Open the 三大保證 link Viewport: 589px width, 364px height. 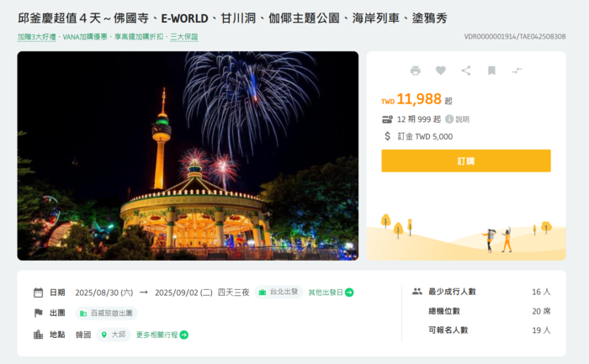[184, 37]
